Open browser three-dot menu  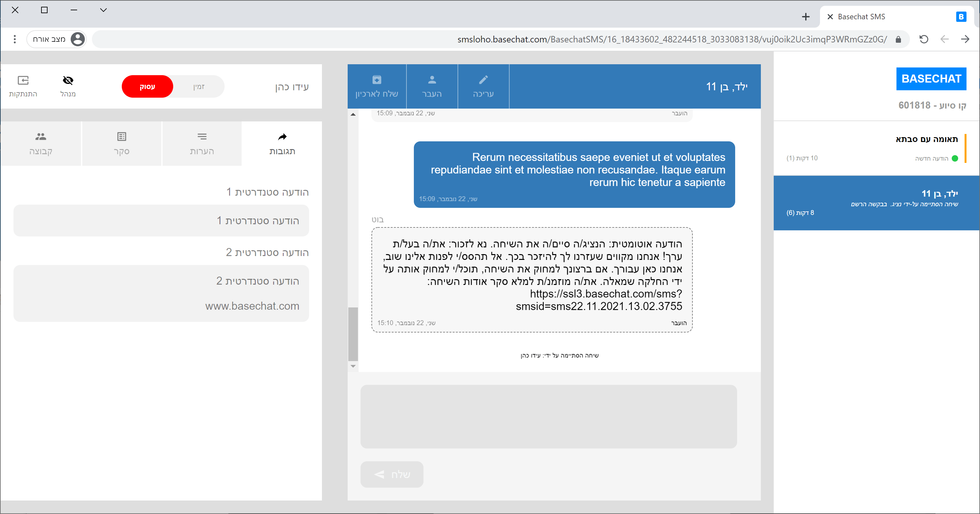coord(14,39)
